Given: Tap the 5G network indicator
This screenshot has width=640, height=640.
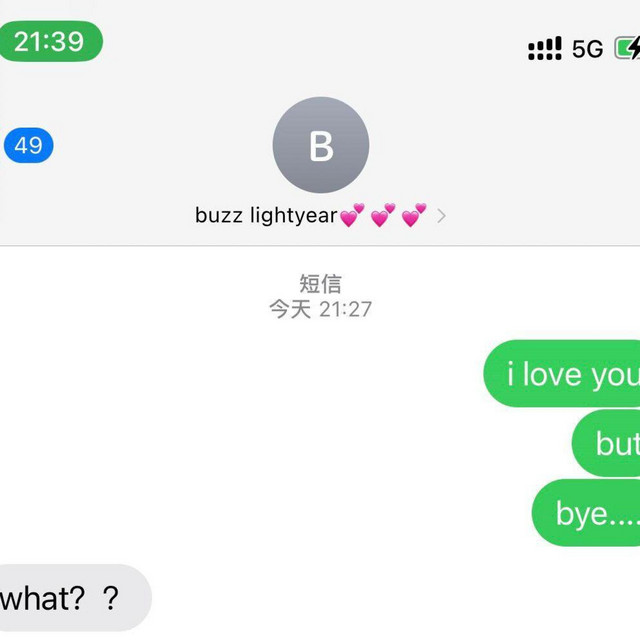Looking at the screenshot, I should (x=587, y=49).
